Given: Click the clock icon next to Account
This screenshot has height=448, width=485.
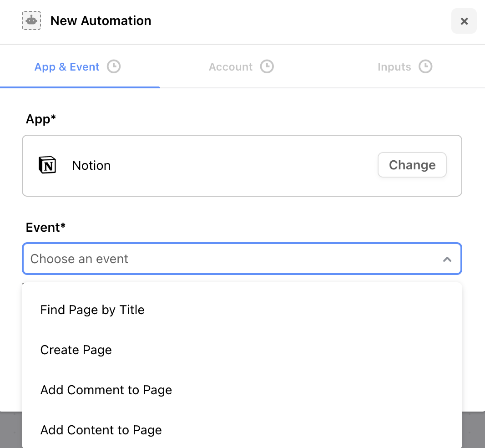Looking at the screenshot, I should click(x=267, y=66).
